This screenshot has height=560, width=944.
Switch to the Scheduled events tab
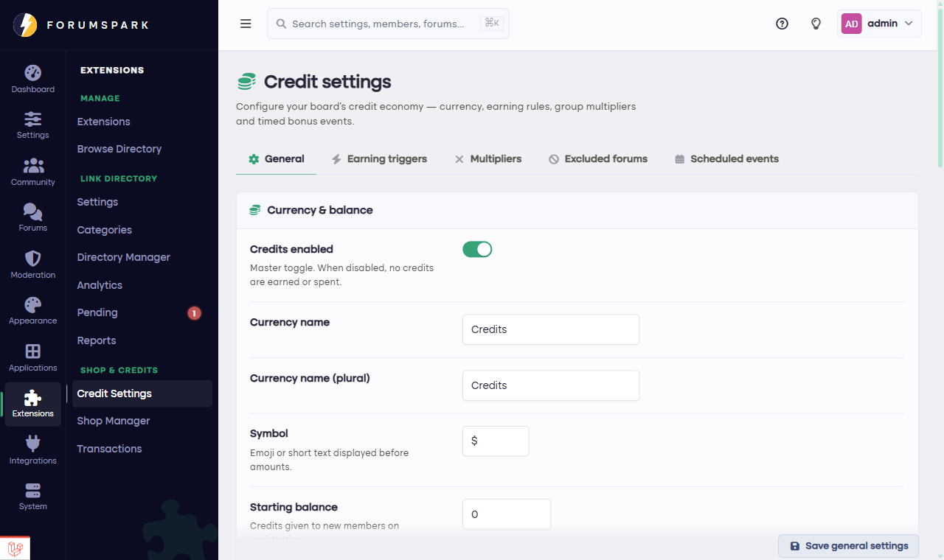(x=726, y=158)
